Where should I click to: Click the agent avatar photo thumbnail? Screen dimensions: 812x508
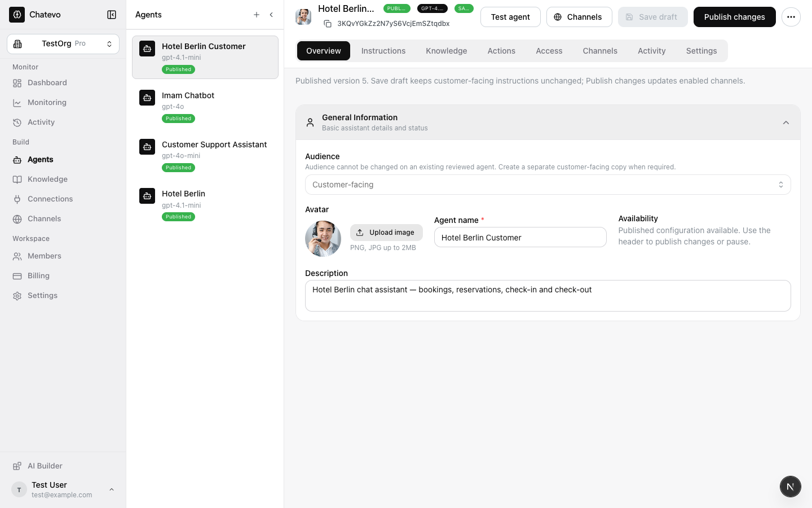point(323,239)
